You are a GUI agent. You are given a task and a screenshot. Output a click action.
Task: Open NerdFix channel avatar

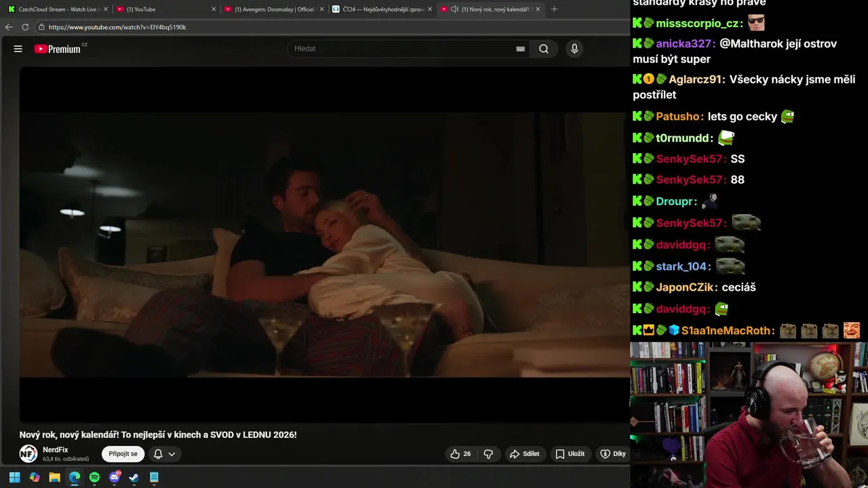(x=28, y=454)
